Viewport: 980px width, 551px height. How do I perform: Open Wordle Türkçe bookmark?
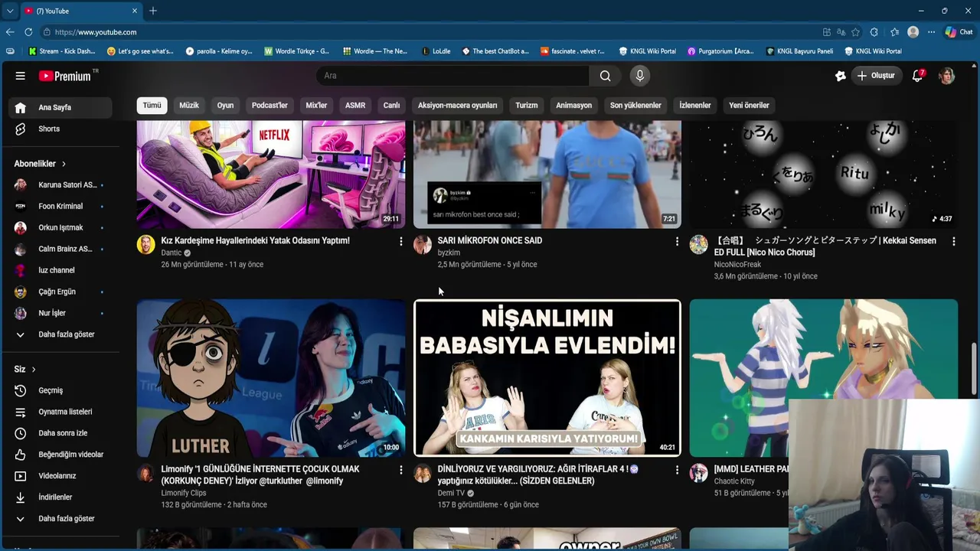297,51
